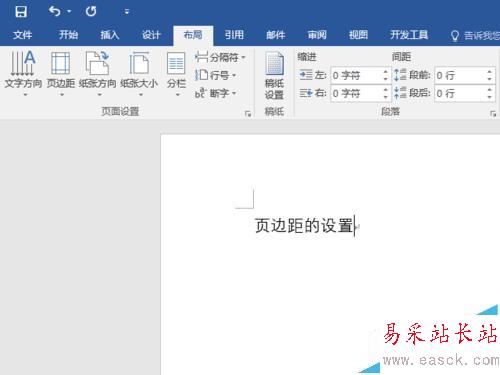
Task: Switch to the 邮件 (Mailings) tab
Action: pos(276,35)
